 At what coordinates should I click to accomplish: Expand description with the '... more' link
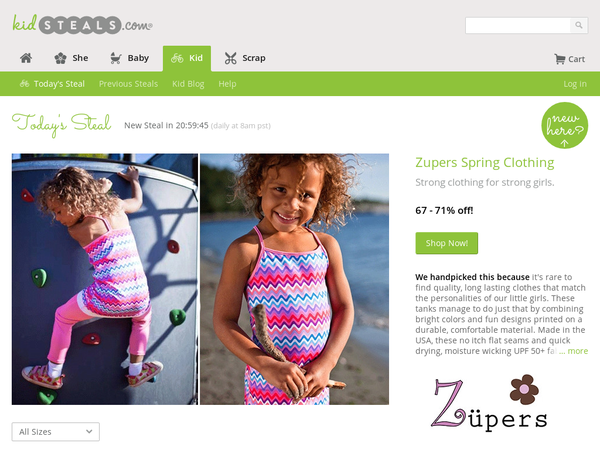pyautogui.click(x=573, y=351)
